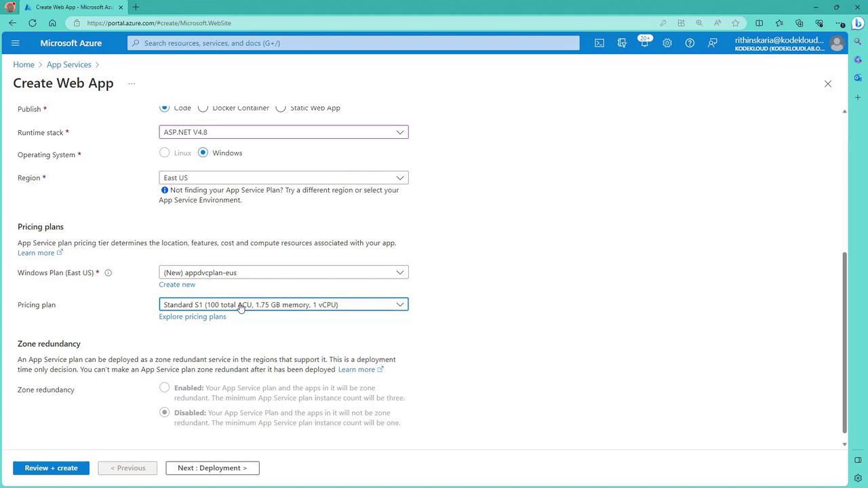Open the Explore pricing plans link
868x488 pixels.
[x=193, y=317]
